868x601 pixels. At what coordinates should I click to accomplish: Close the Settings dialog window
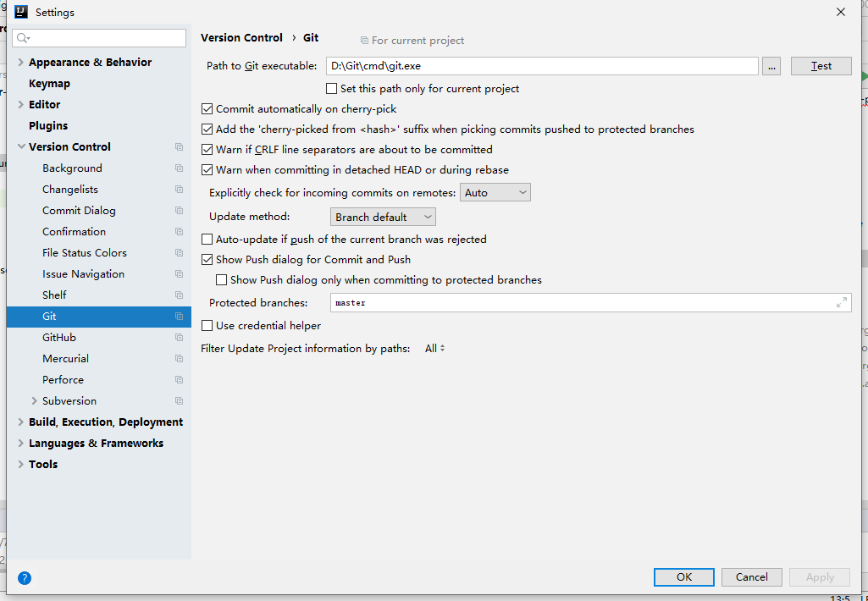(840, 12)
